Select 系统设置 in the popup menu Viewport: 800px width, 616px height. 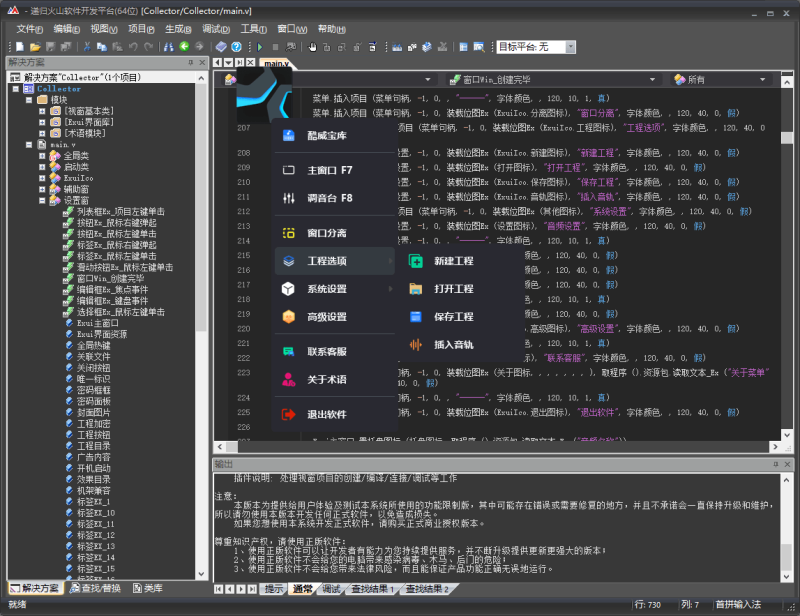tap(327, 289)
